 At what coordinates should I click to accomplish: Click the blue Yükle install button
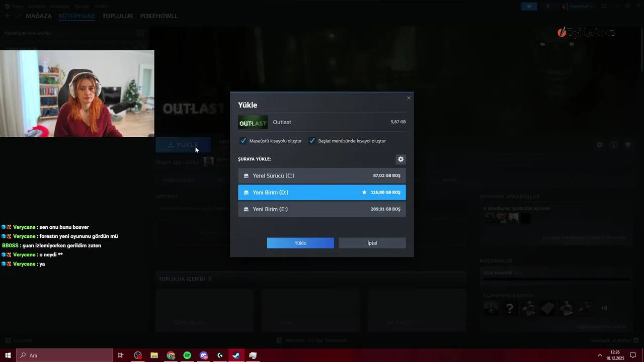pos(300,243)
